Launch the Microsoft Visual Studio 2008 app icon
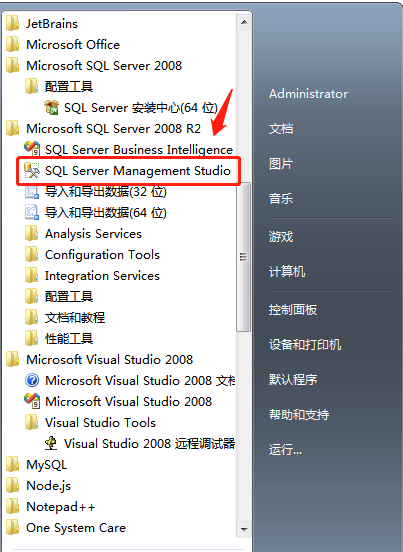The width and height of the screenshot is (403, 552). click(x=32, y=401)
